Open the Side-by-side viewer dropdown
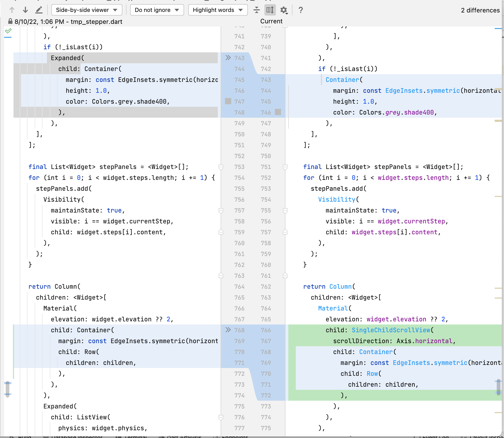Screen dimensions: 504x438 [x=87, y=10]
